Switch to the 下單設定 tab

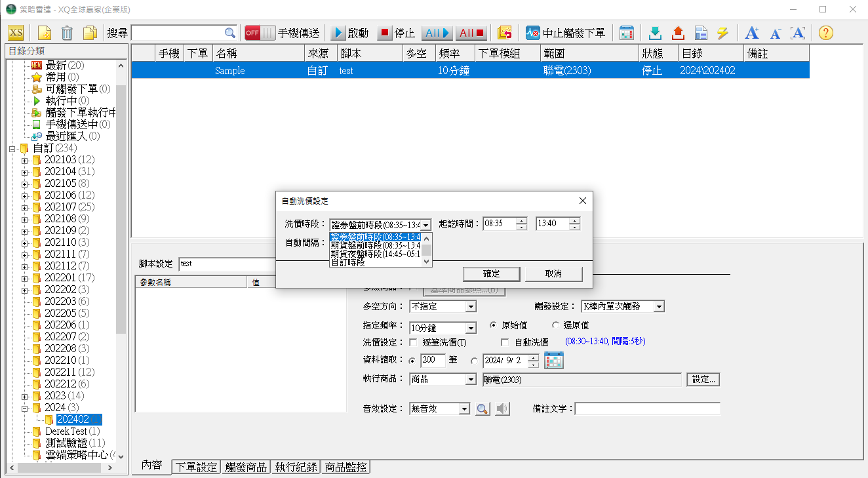pyautogui.click(x=195, y=468)
